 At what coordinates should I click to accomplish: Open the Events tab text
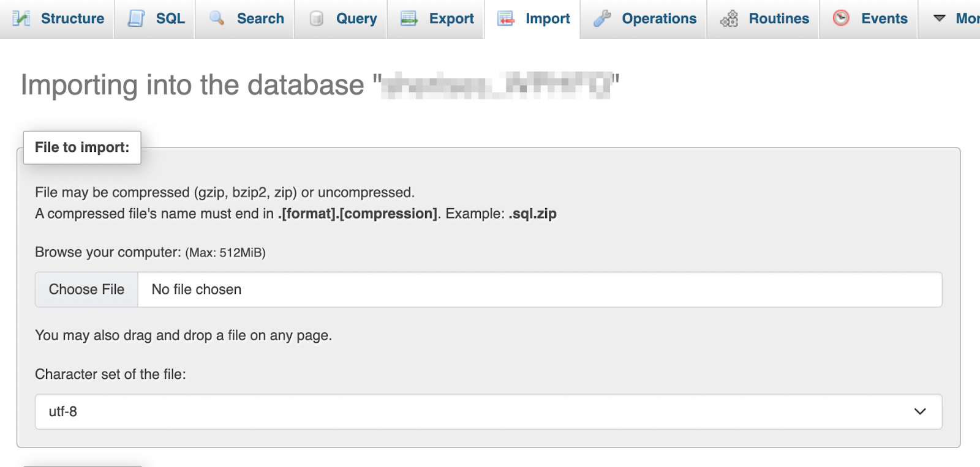884,18
